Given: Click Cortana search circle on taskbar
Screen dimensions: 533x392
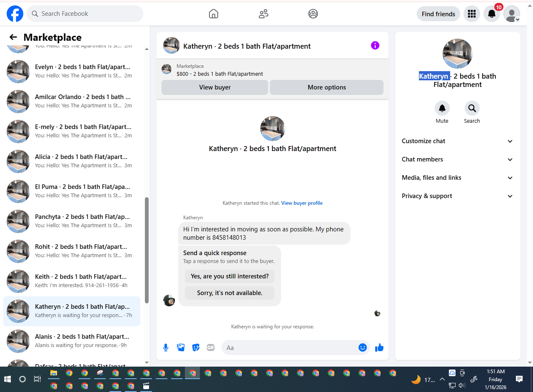Looking at the screenshot, I should [22, 379].
